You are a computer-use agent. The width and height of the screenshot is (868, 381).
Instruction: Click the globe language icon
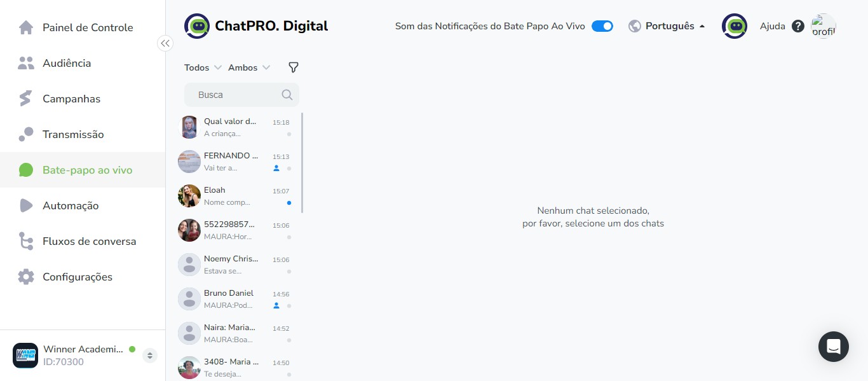pyautogui.click(x=634, y=26)
